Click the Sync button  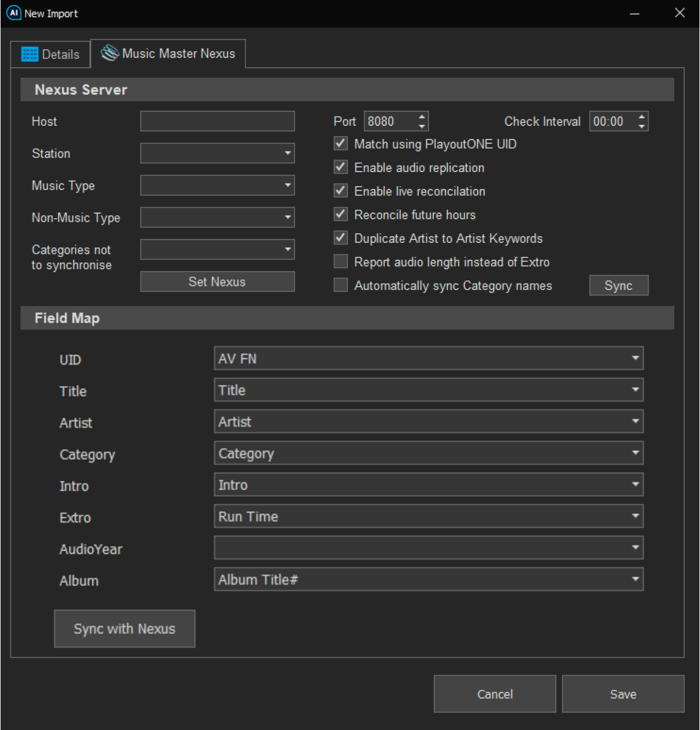pyautogui.click(x=618, y=285)
